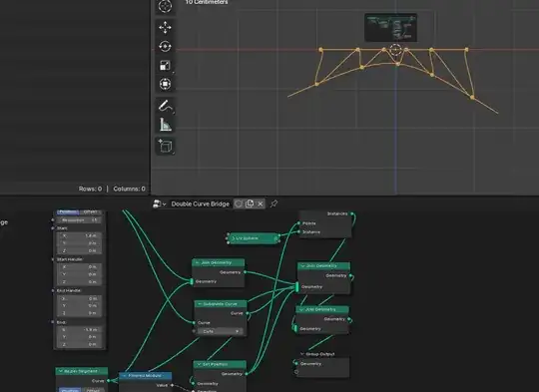Click the Distance input socket

(298, 231)
